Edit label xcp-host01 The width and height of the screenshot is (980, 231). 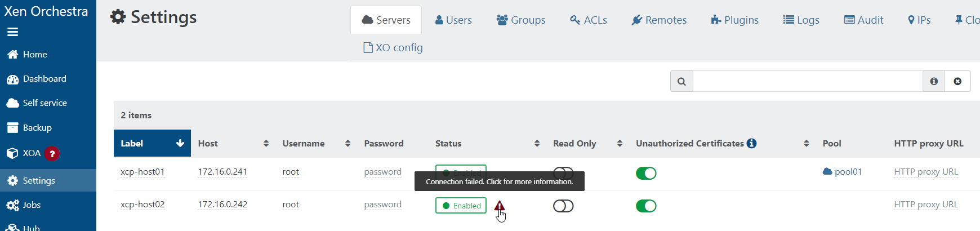pyautogui.click(x=142, y=172)
